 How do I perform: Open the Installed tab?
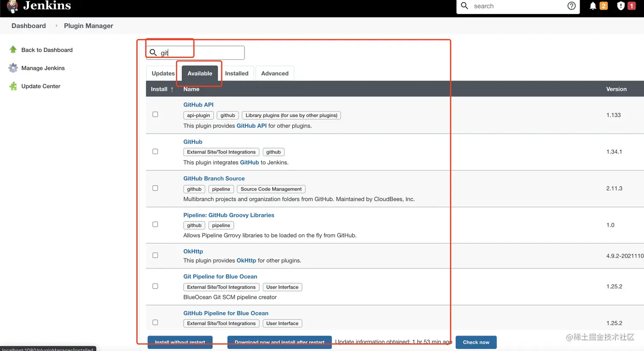tap(237, 73)
